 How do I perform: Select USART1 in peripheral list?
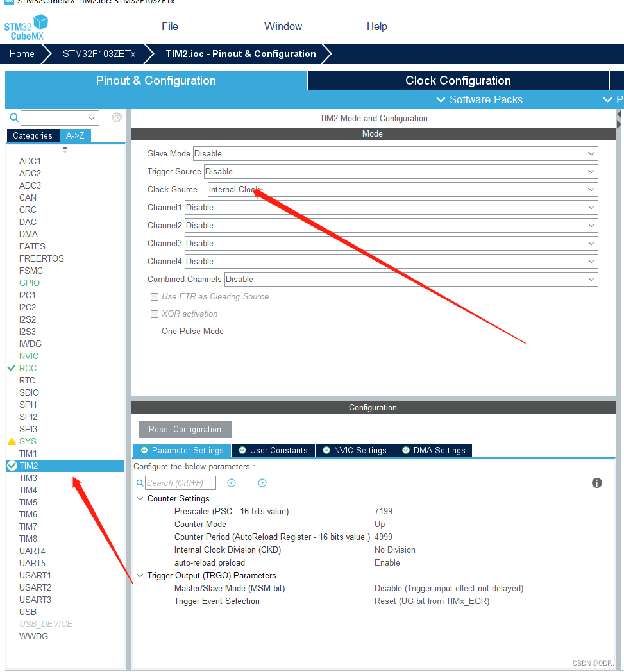tap(35, 575)
